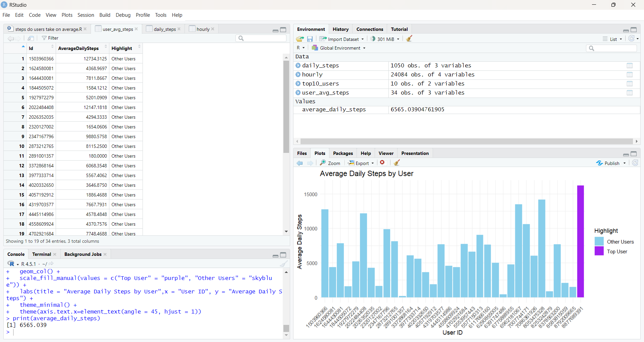The width and height of the screenshot is (644, 342).
Task: Switch to the Packages tab
Action: tap(343, 153)
